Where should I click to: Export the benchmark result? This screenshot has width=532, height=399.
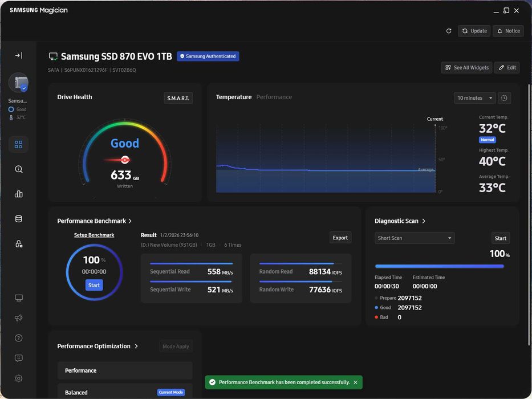click(340, 238)
